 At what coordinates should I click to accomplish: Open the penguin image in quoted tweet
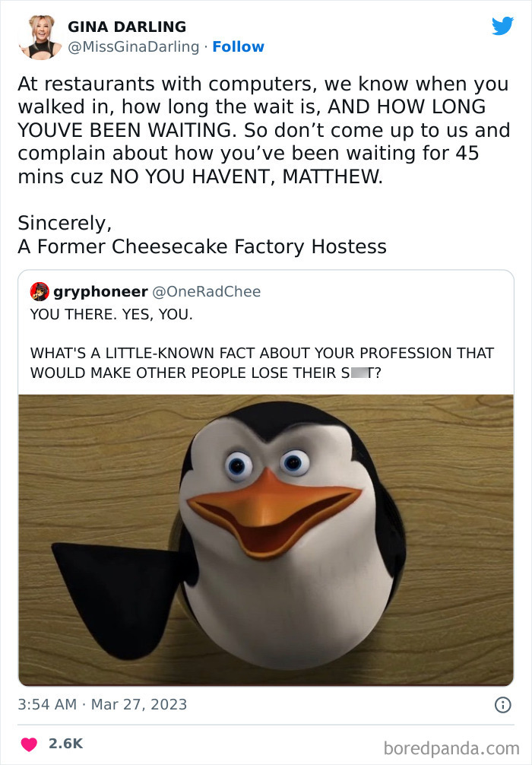(x=266, y=540)
